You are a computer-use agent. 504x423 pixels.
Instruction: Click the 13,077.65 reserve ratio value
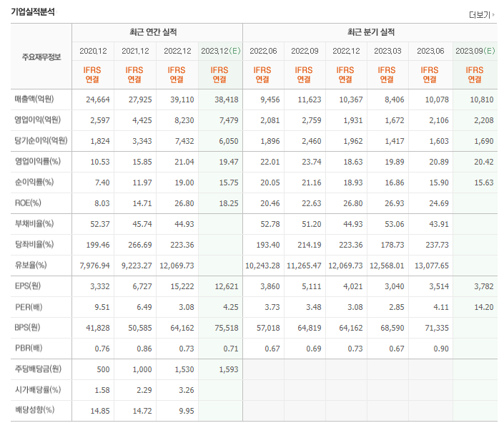click(x=431, y=266)
